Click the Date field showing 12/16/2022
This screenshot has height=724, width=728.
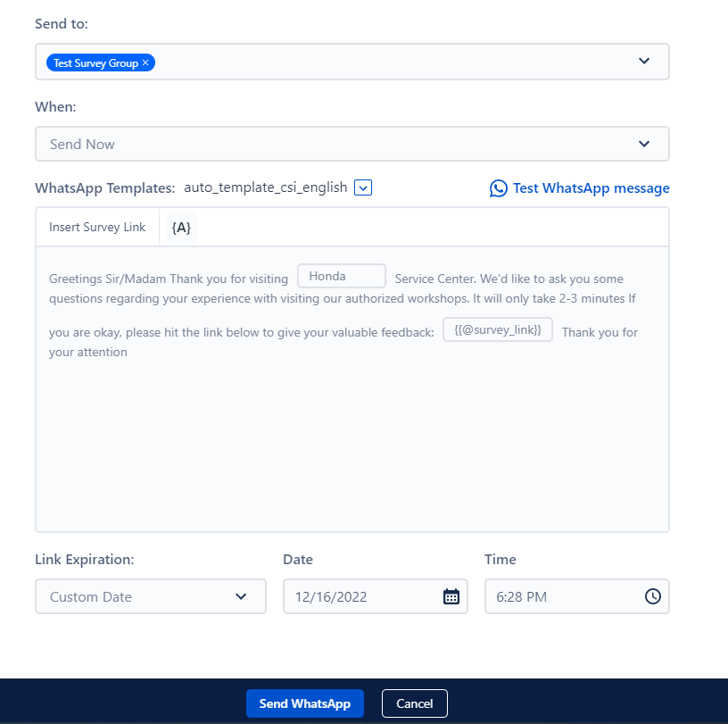click(366, 596)
